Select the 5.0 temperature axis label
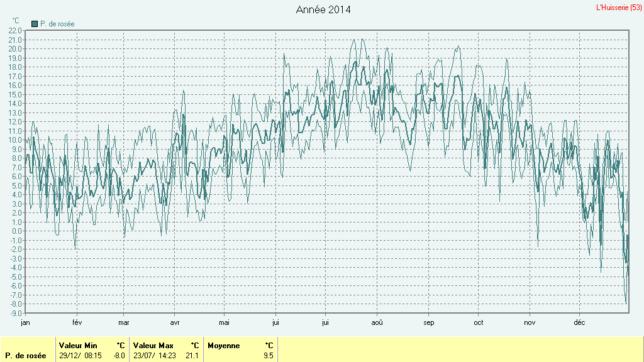644x362 pixels. point(17,185)
